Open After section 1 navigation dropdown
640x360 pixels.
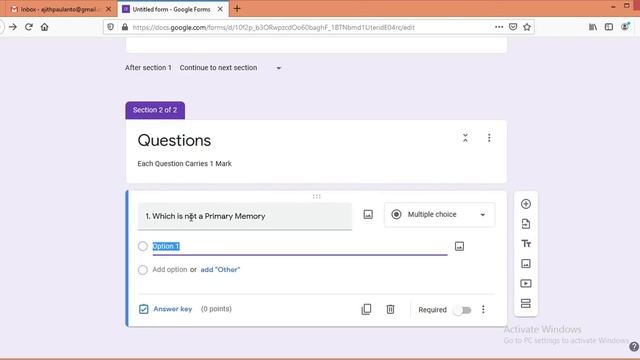point(231,68)
